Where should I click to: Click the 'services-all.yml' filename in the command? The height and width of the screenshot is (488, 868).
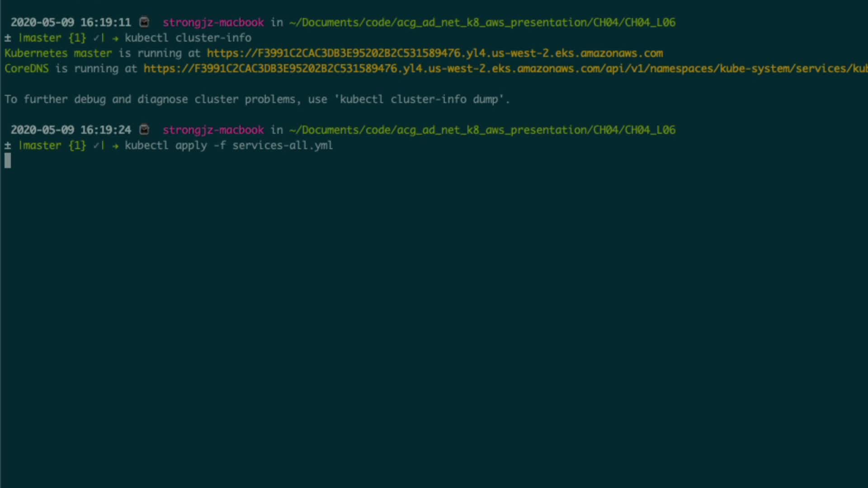click(x=283, y=145)
